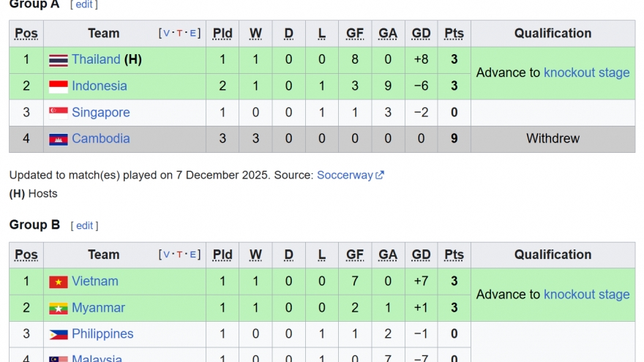Open Group A knockout stage link

tap(586, 72)
